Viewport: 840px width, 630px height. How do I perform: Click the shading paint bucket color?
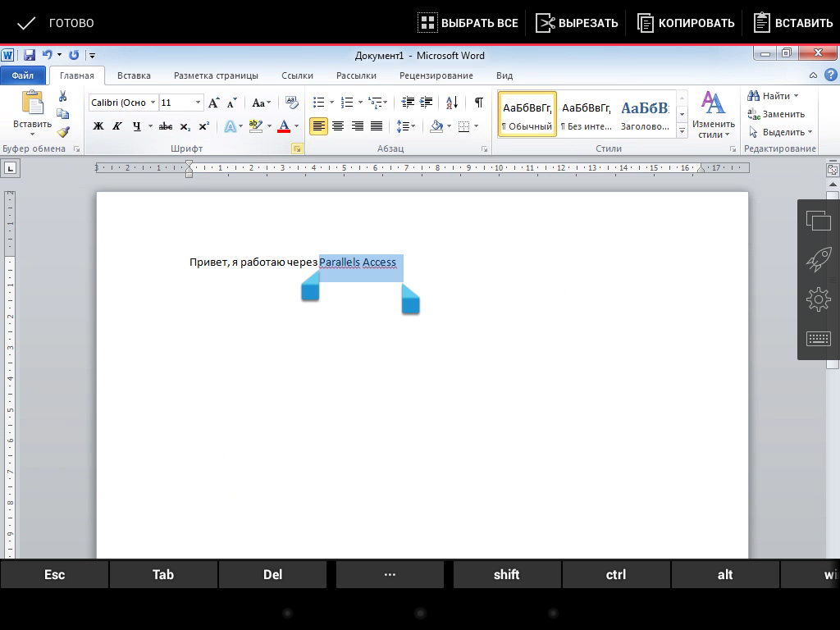click(436, 126)
